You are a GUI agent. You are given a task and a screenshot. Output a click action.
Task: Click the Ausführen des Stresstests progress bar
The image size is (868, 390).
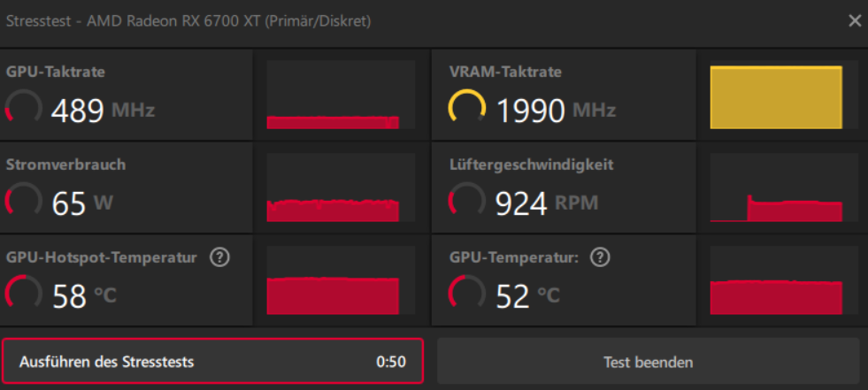click(x=212, y=362)
